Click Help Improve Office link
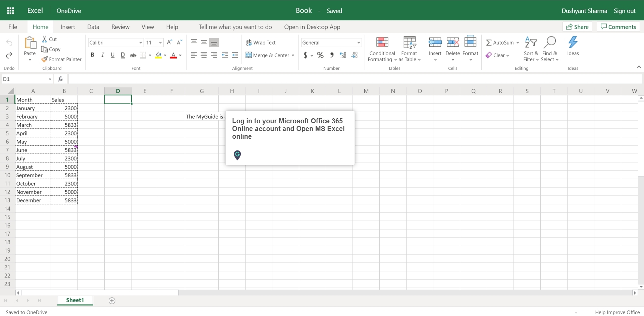This screenshot has height=316, width=644. (x=618, y=312)
